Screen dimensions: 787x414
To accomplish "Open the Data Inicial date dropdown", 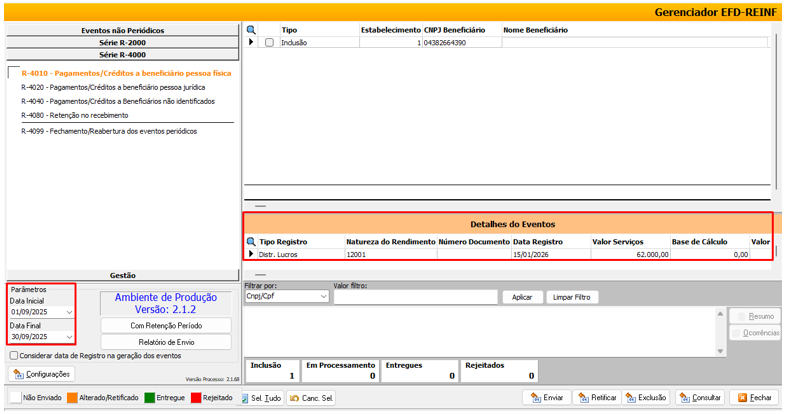I will pyautogui.click(x=68, y=312).
